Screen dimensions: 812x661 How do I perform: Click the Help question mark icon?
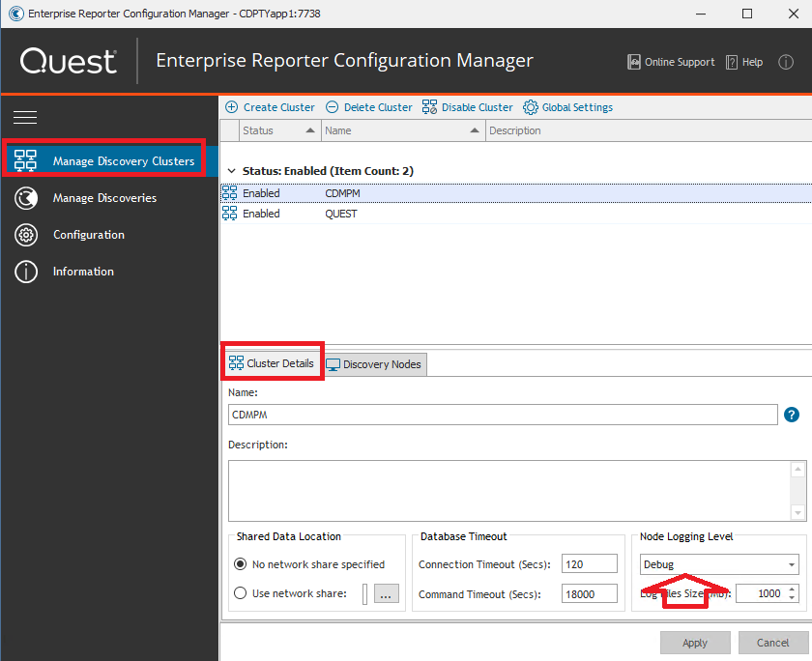pyautogui.click(x=731, y=62)
